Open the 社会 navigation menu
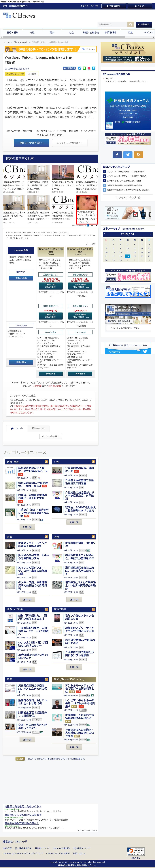This screenshot has width=155, height=868. pyautogui.click(x=71, y=33)
